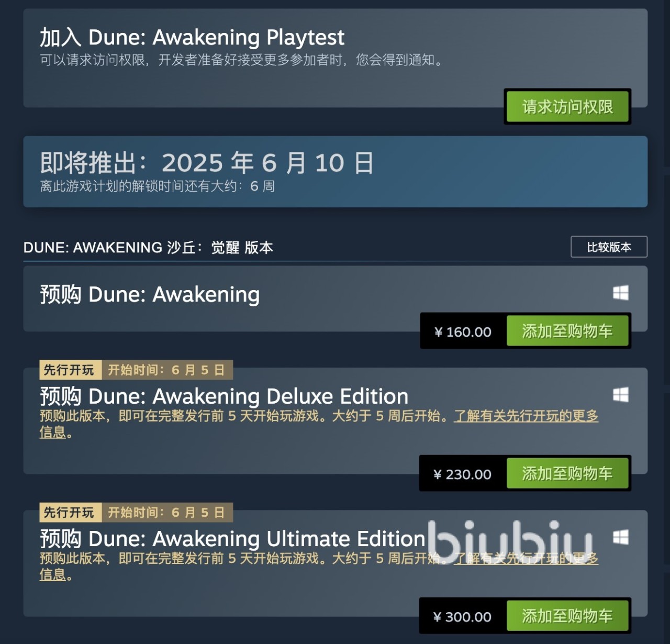This screenshot has width=670, height=644.
Task: Click Windows icon on Ultimate Edition
Action: [x=621, y=537]
